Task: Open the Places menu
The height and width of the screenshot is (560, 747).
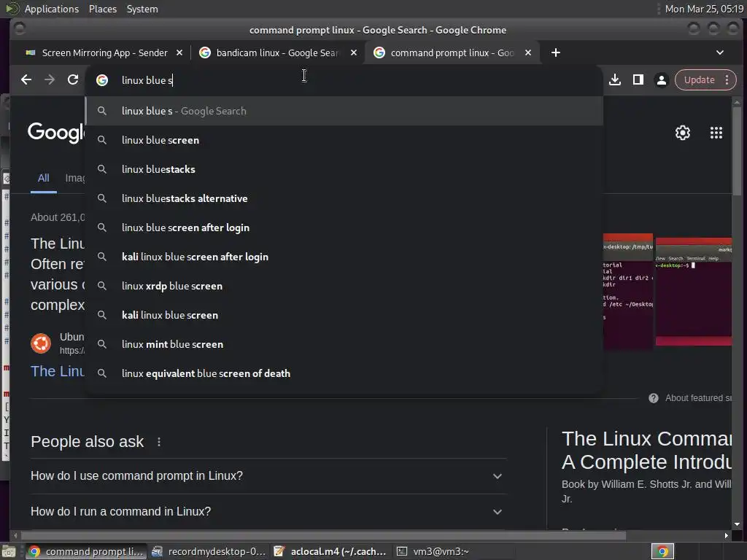Action: (102, 9)
